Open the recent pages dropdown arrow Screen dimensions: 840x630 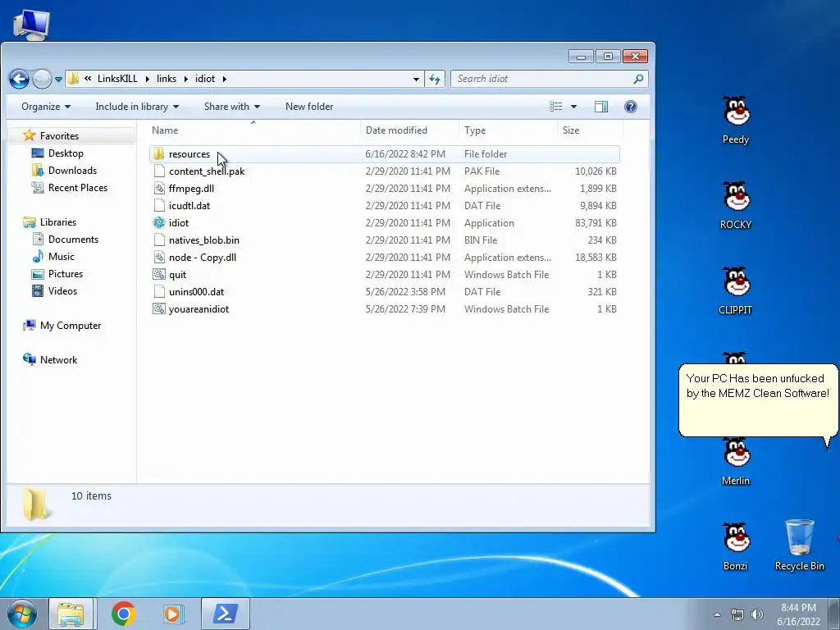click(58, 80)
